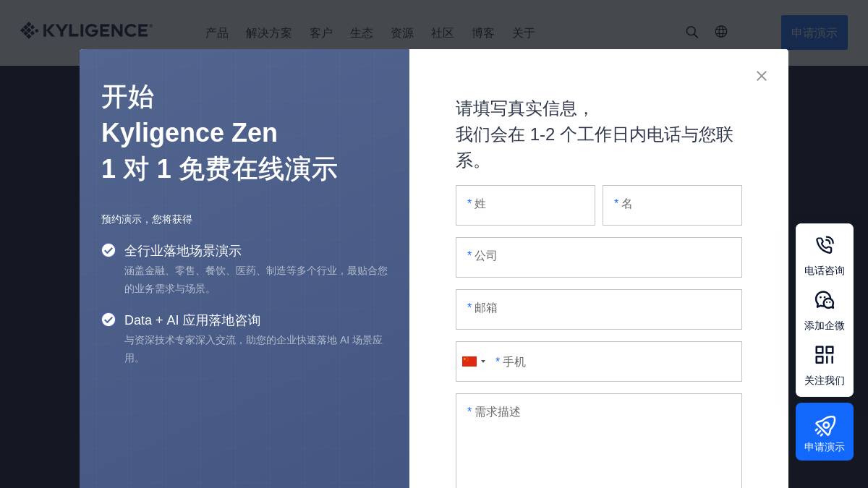Click checkmark icon beside 全行业落地场景演示
This screenshot has height=488, width=868.
109,250
